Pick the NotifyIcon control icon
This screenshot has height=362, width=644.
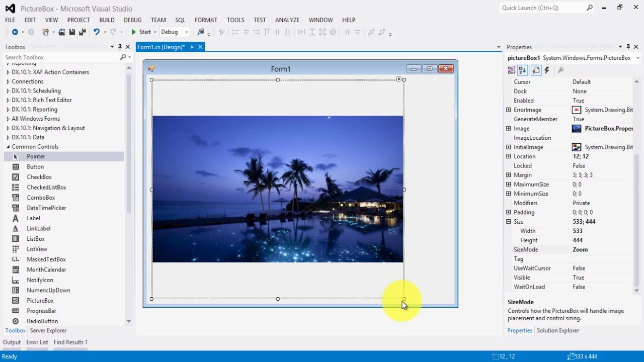click(16, 280)
